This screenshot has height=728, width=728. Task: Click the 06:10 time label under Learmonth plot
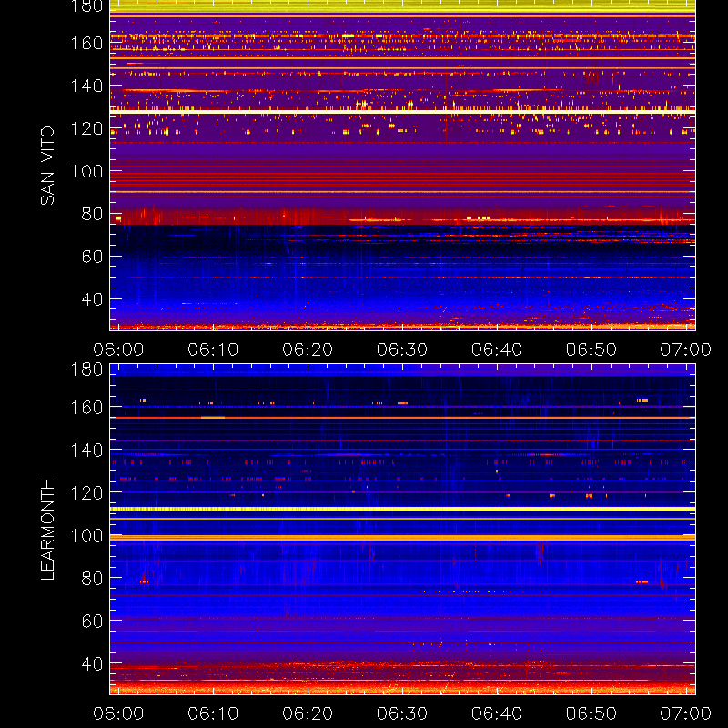coord(213,713)
